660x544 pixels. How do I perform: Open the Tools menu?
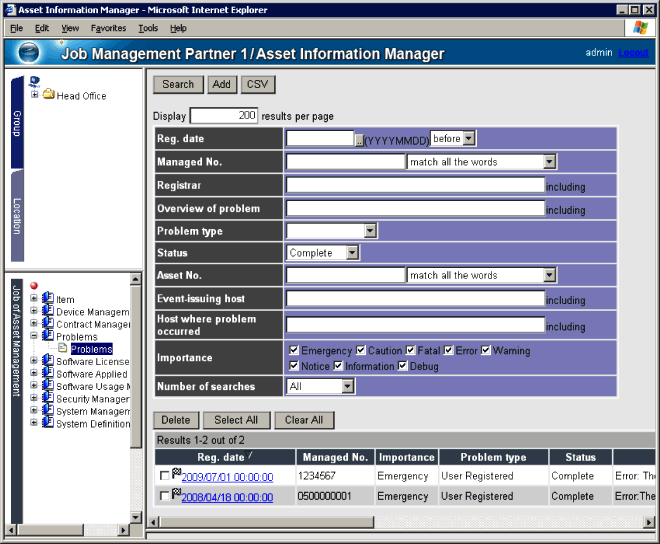click(148, 28)
